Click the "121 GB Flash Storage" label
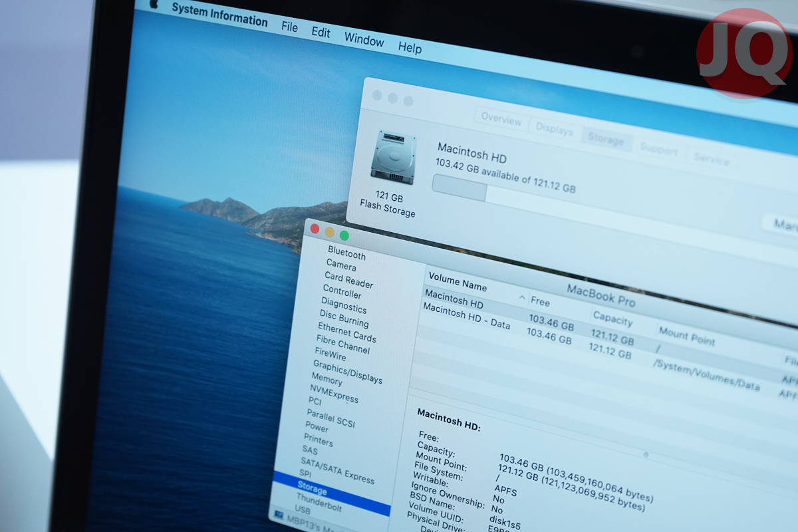The height and width of the screenshot is (532, 798). [388, 205]
